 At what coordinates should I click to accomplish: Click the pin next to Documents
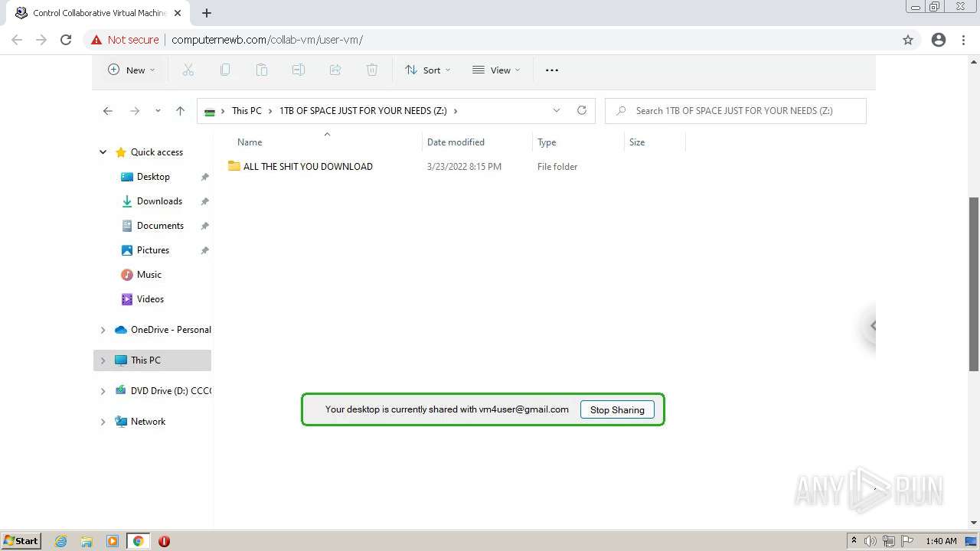pos(205,226)
